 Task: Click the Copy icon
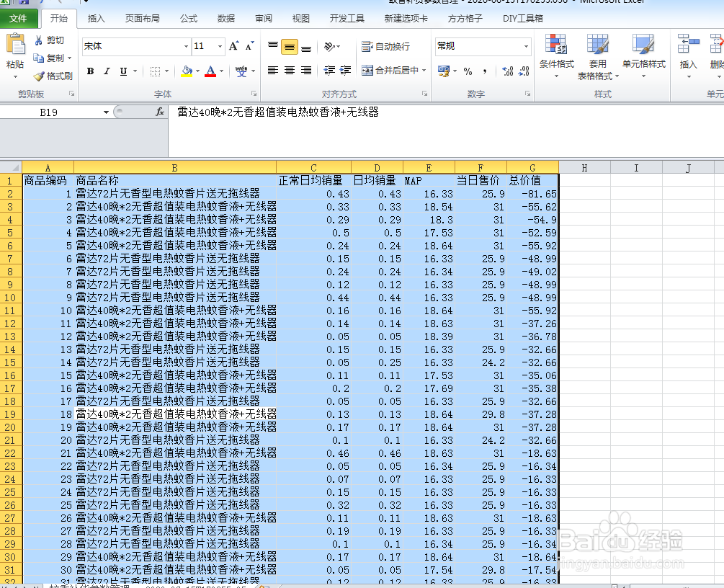tap(39, 58)
